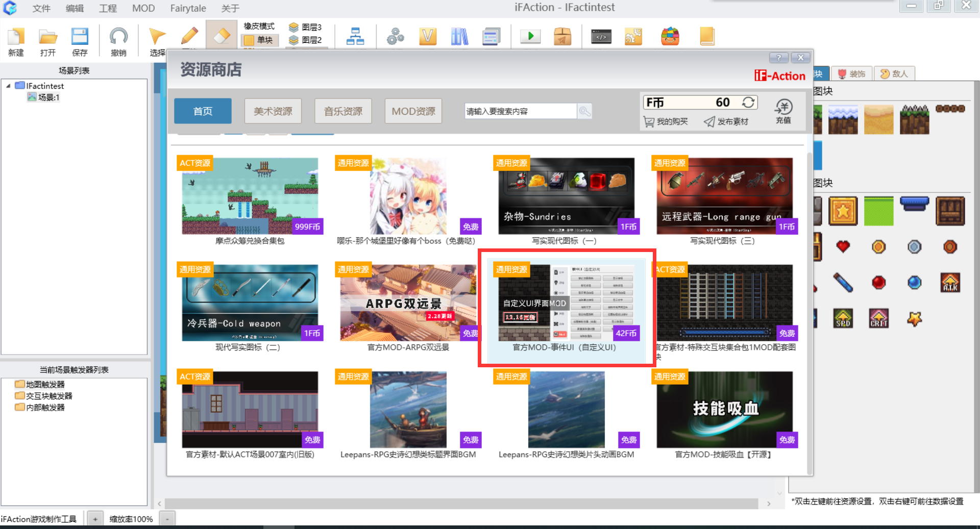Click the 打开 (Open) folder icon
Viewport: 980px width, 529px height.
click(x=47, y=41)
